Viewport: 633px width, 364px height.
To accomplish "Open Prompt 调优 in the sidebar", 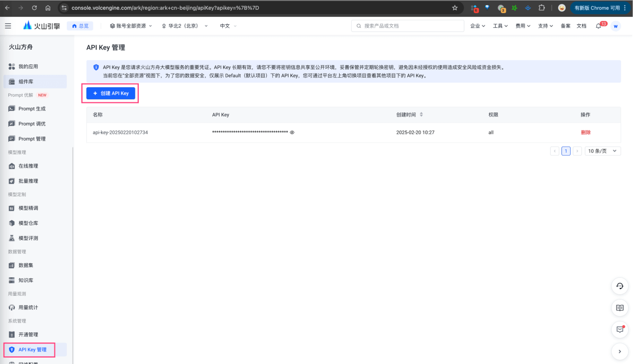I will coord(32,124).
